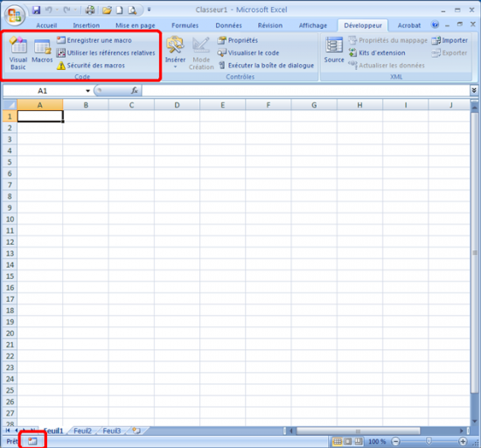Switch to the Accueil tab
Screen dimensions: 481x448
[x=46, y=25]
